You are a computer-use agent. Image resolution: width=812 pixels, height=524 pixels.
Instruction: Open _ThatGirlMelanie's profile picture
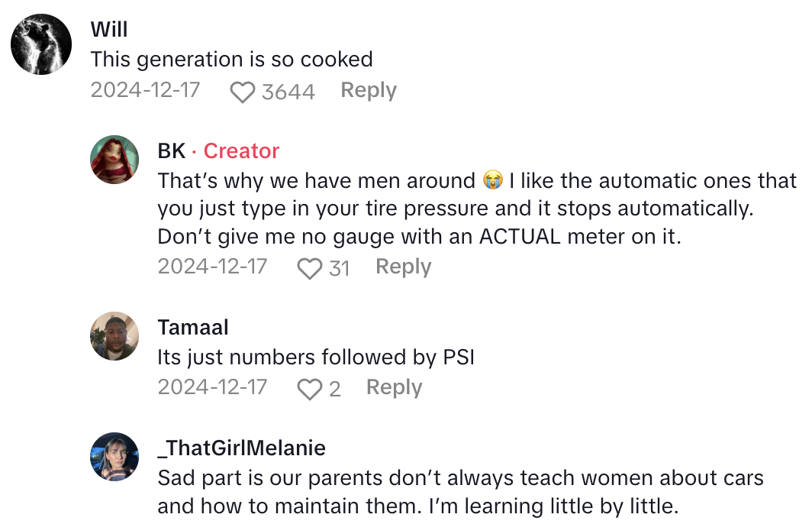[114, 457]
